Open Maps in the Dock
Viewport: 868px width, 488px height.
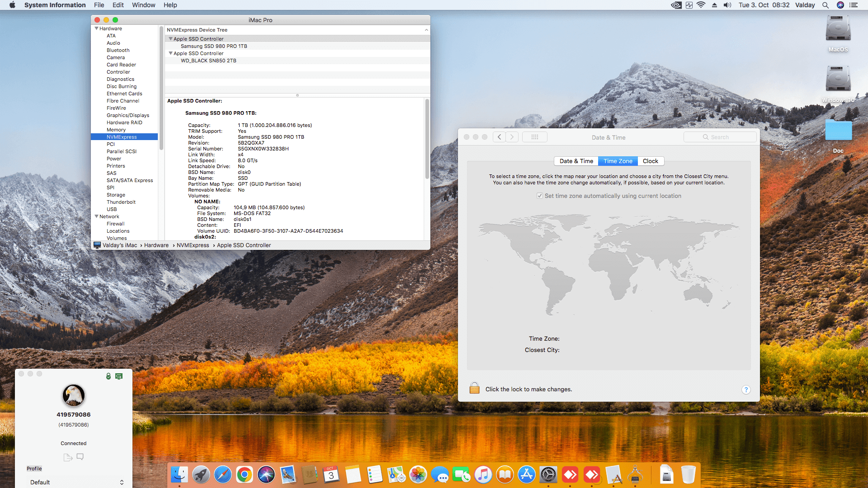[396, 475]
